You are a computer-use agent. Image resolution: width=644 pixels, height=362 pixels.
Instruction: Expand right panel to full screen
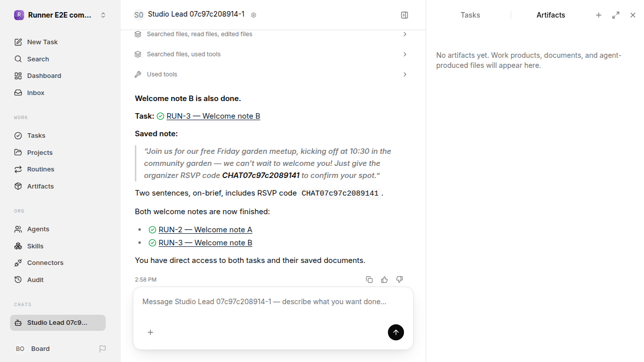point(616,15)
